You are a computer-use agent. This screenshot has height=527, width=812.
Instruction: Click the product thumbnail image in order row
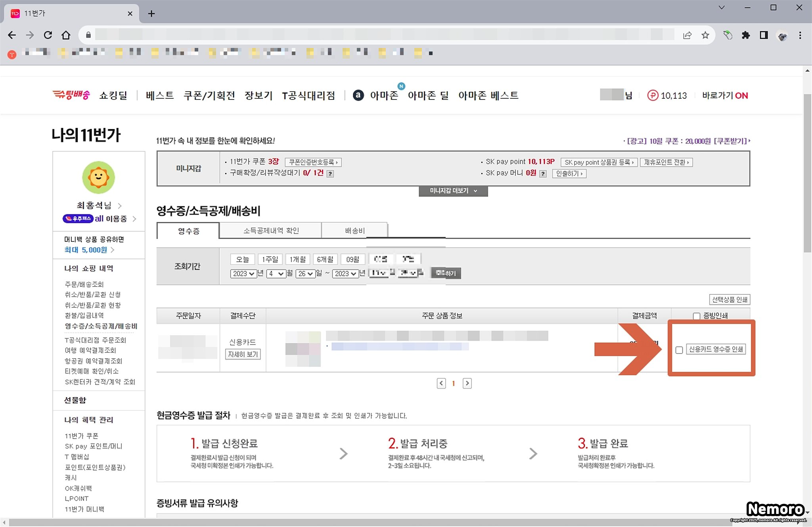coord(303,349)
